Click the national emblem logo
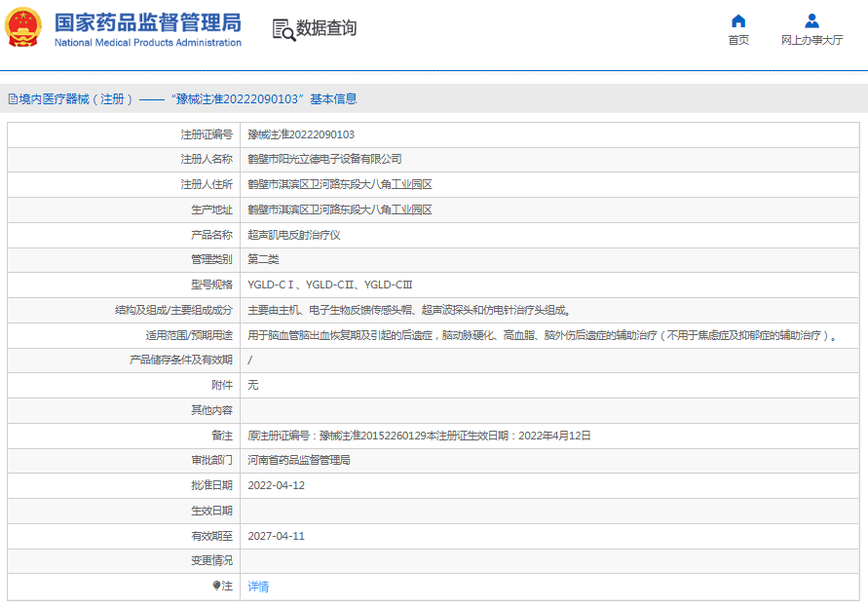This screenshot has width=868, height=608. (23, 27)
